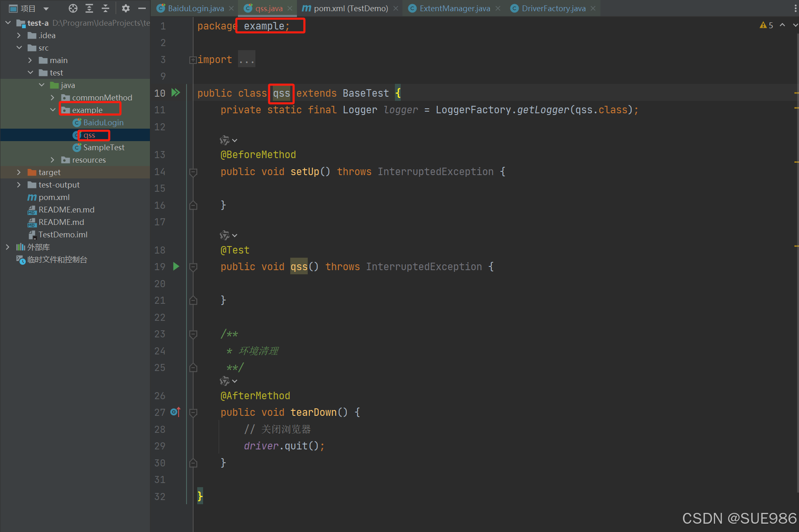Collapse the example package folder
Image resolution: width=799 pixels, height=532 pixels.
pos(52,110)
